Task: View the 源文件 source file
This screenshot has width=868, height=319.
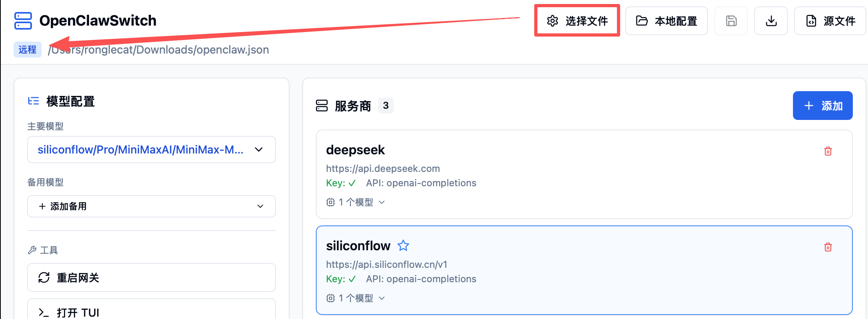Action: (x=830, y=21)
